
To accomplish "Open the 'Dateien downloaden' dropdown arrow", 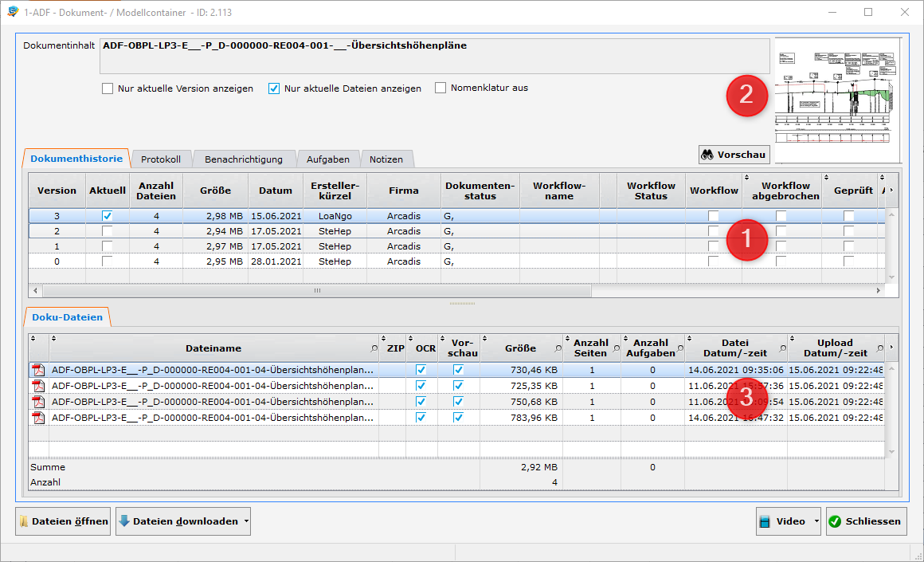I will pyautogui.click(x=246, y=521).
